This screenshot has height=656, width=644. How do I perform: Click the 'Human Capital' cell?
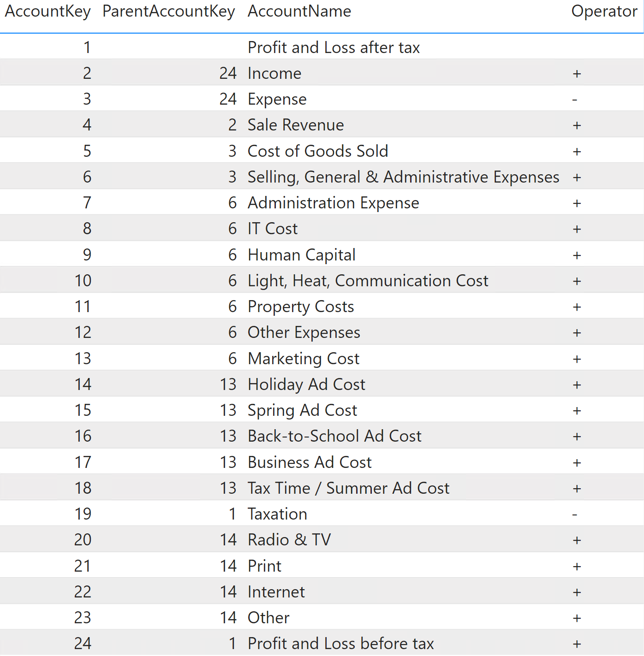pyautogui.click(x=302, y=255)
